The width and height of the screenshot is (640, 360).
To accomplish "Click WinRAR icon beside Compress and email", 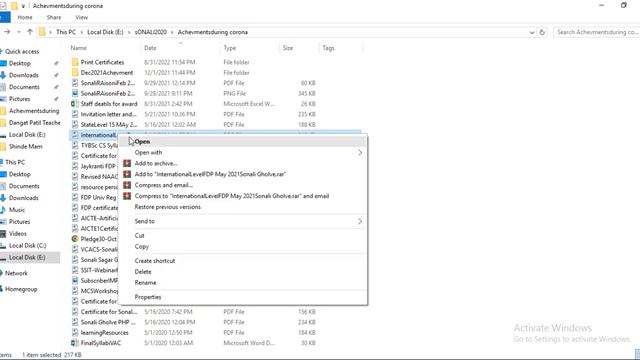I will click(127, 185).
